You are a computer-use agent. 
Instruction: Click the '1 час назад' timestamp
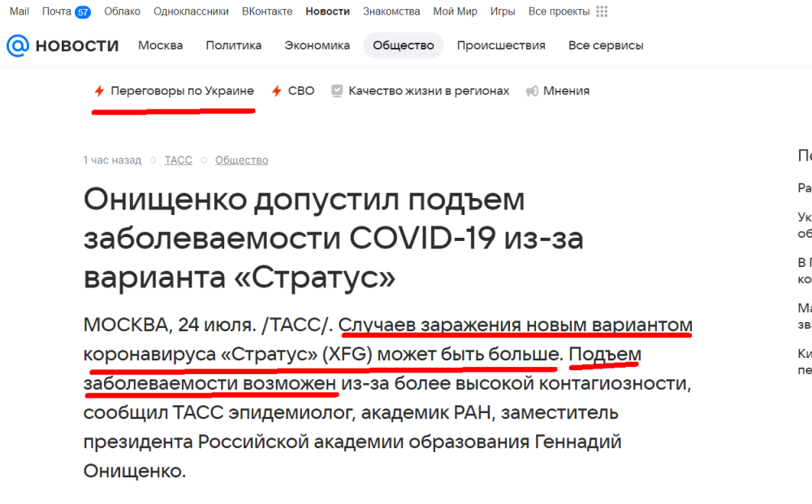coord(112,161)
